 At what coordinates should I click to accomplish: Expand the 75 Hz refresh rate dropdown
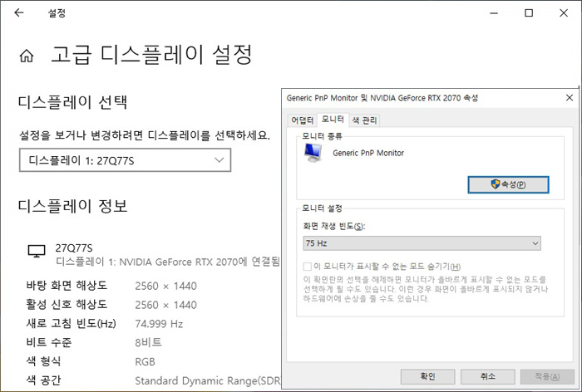tap(422, 243)
